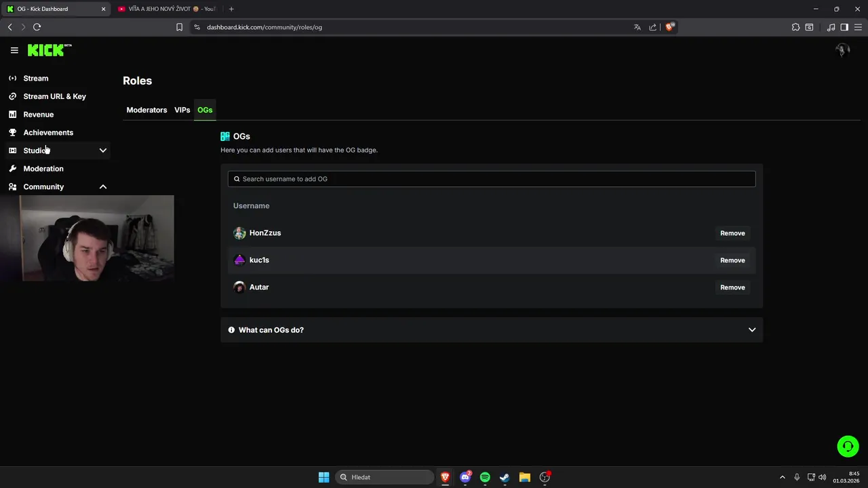This screenshot has height=488, width=868.
Task: Click HonZzus avatar
Action: 239,233
